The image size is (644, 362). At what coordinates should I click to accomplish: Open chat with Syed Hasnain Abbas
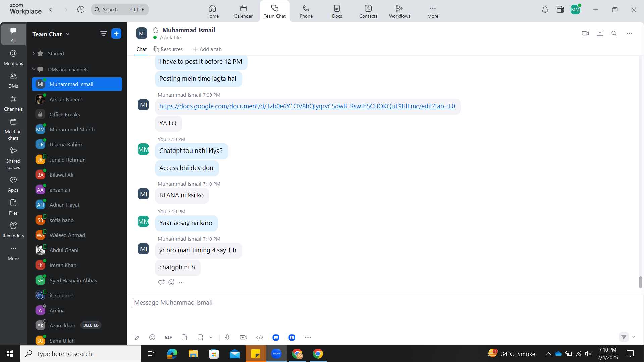click(77, 280)
